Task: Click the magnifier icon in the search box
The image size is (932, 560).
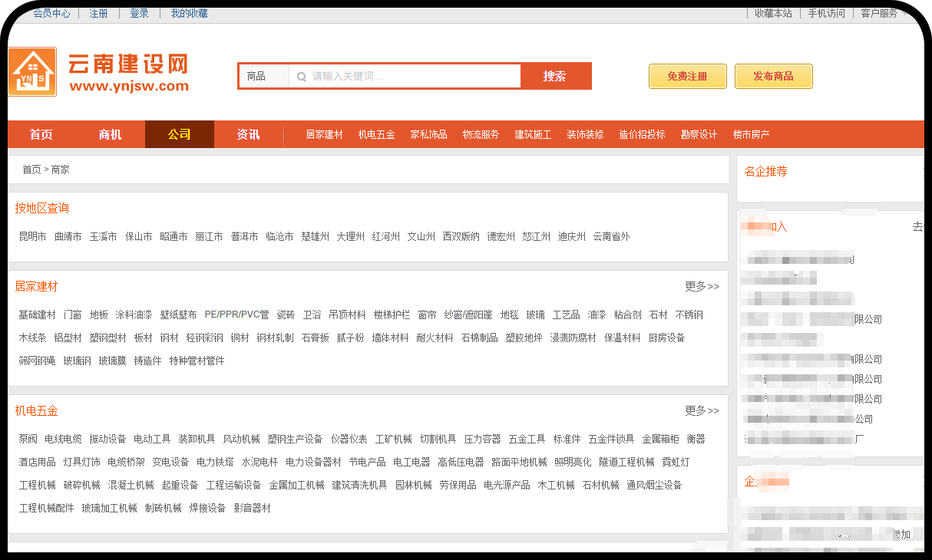Action: pyautogui.click(x=302, y=77)
